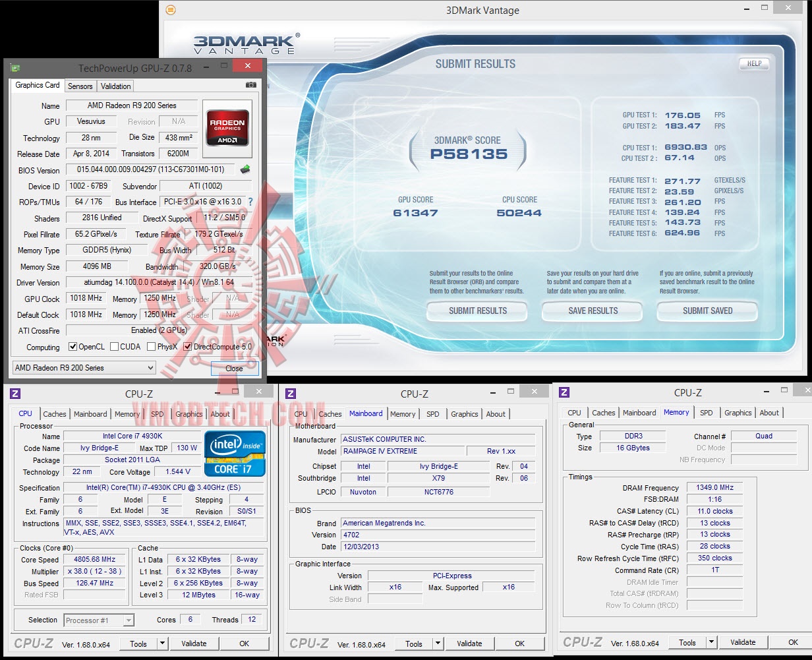Click the GPU-Z title bar app icon
This screenshot has width=812, height=660.
14,68
